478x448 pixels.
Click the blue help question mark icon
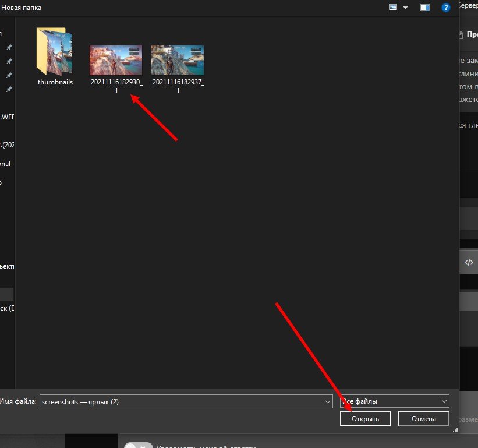tap(446, 8)
